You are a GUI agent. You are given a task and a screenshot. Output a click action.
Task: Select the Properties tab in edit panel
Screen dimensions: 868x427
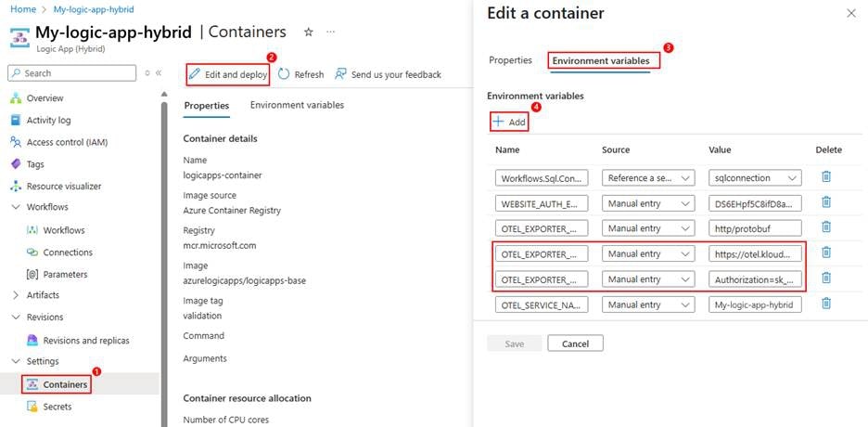click(510, 60)
